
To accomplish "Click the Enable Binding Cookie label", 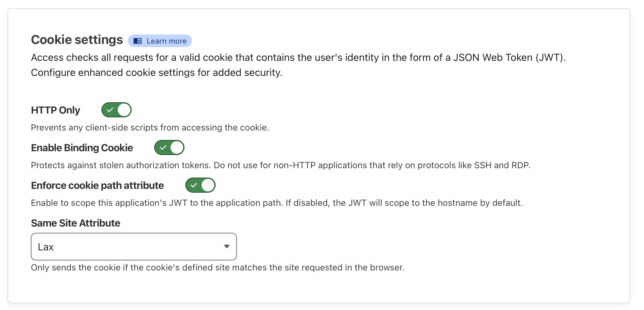I will 82,148.
